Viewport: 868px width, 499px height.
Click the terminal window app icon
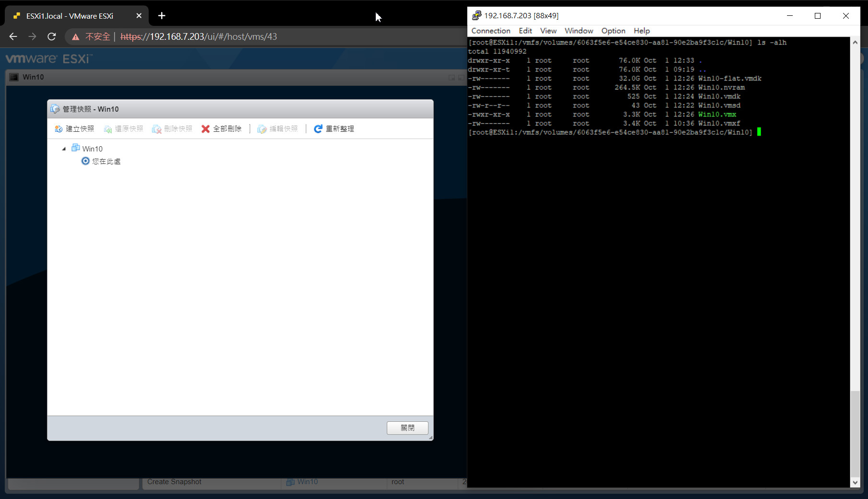click(476, 16)
